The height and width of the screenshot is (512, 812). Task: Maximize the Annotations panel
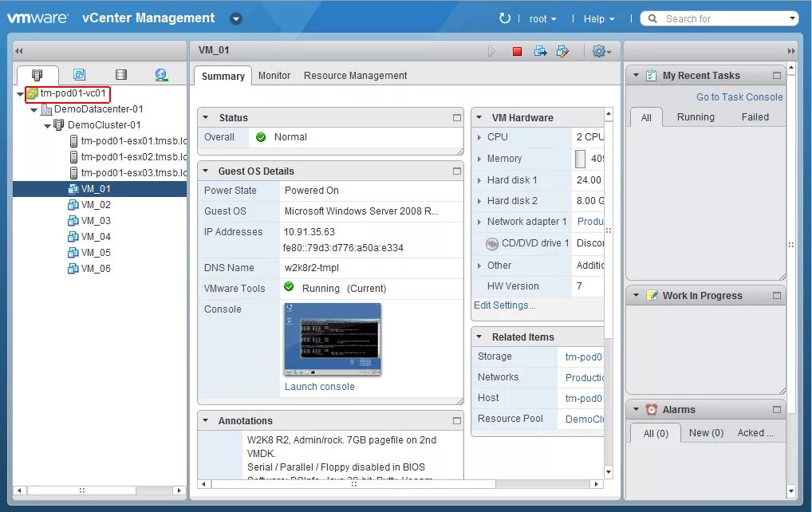pos(457,420)
